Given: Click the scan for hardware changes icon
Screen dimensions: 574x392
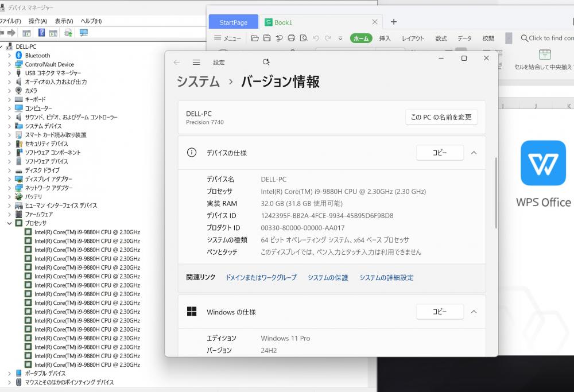Looking at the screenshot, I should point(84,33).
